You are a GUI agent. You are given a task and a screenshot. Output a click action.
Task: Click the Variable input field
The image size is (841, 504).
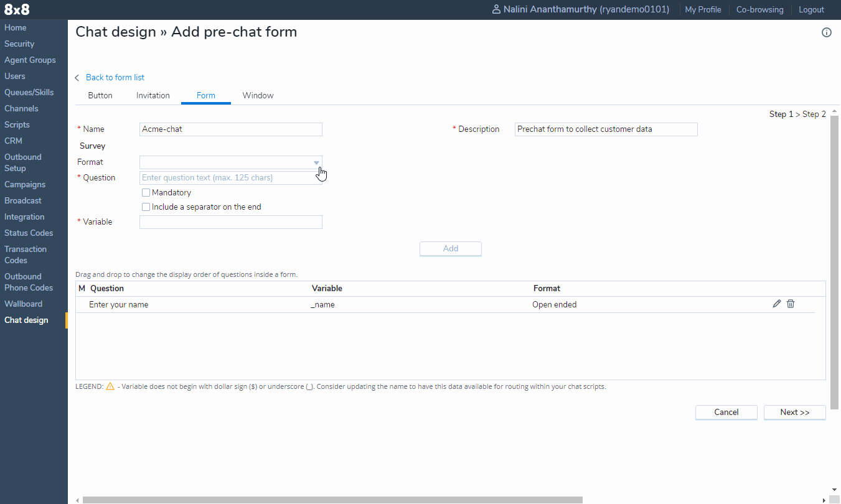click(x=231, y=222)
